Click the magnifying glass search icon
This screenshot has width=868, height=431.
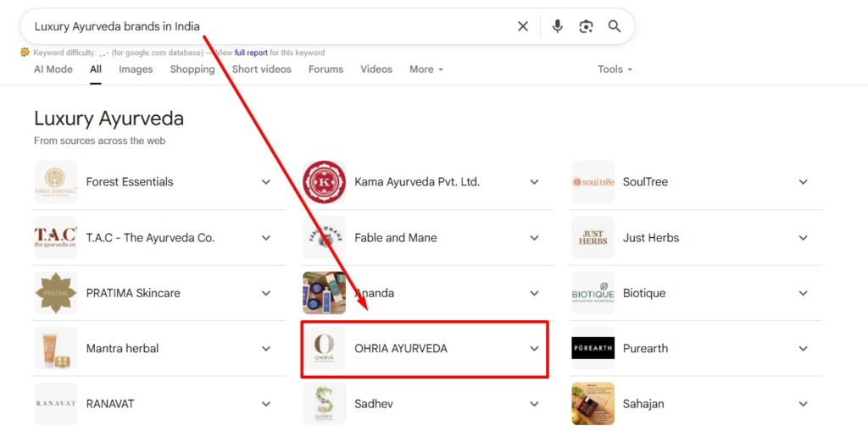point(615,26)
